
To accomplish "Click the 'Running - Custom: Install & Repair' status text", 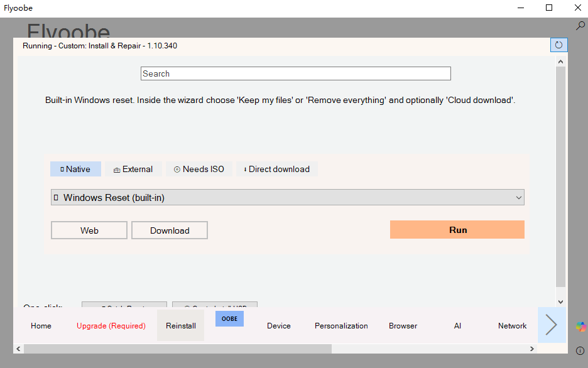I will (x=100, y=46).
